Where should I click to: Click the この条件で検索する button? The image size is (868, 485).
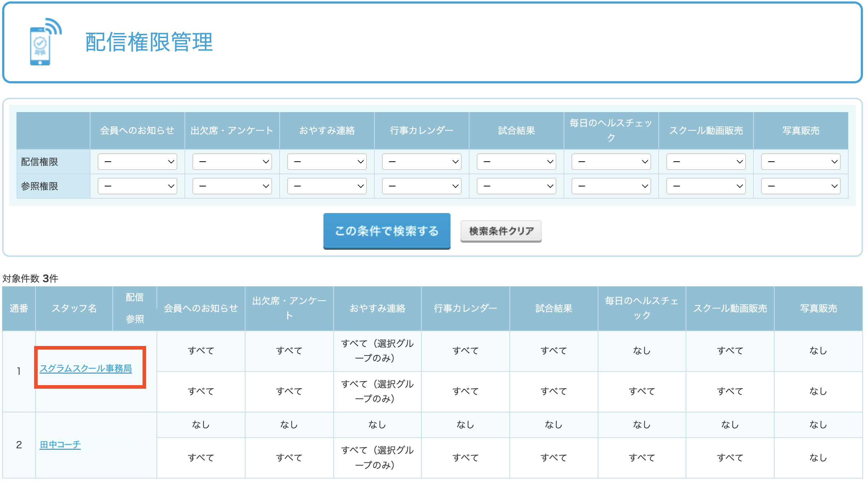(387, 231)
